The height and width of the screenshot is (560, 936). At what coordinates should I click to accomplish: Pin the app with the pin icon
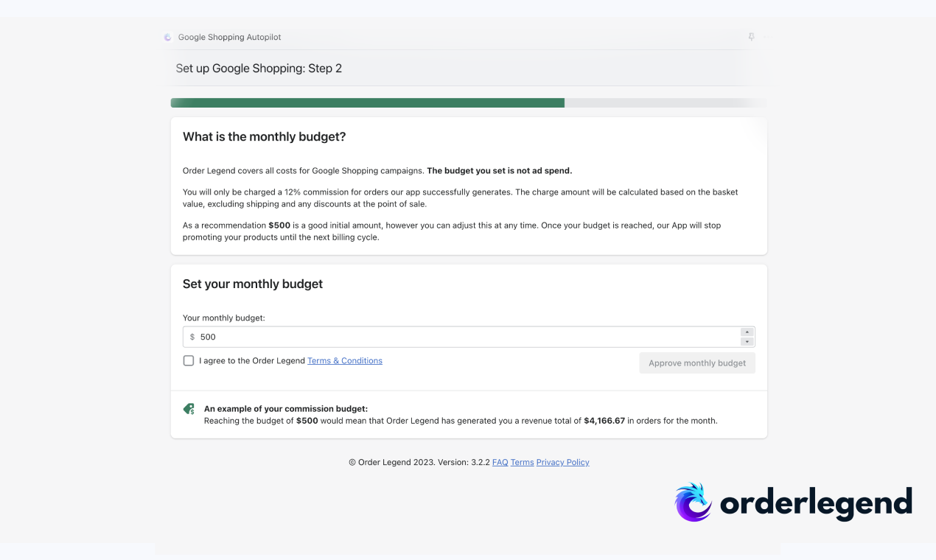[x=751, y=37]
